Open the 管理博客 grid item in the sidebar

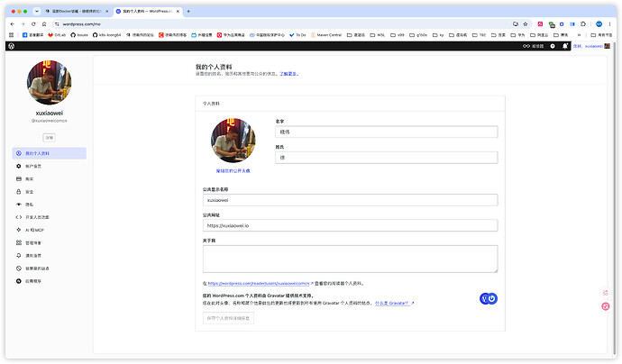(50, 242)
